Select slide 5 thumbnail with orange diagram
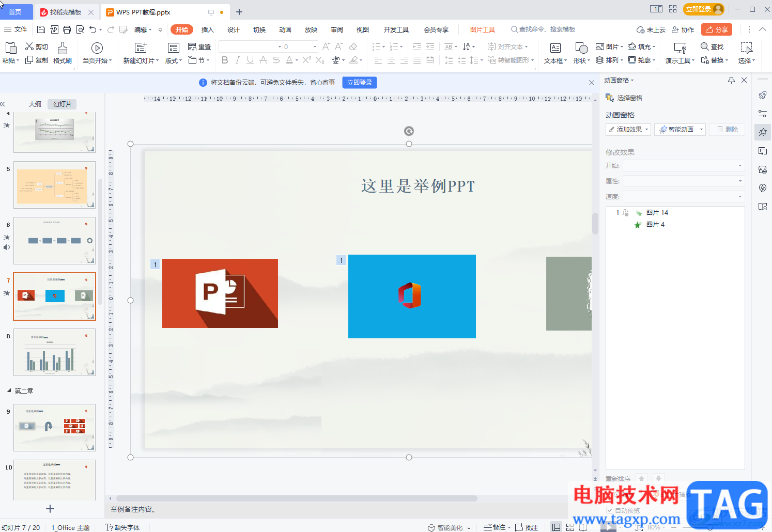 coord(54,185)
